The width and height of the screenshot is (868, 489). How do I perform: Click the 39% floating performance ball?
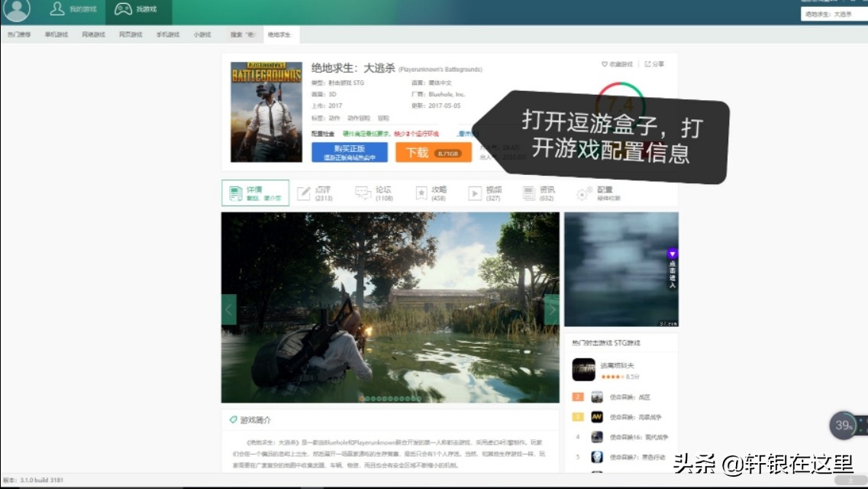843,426
